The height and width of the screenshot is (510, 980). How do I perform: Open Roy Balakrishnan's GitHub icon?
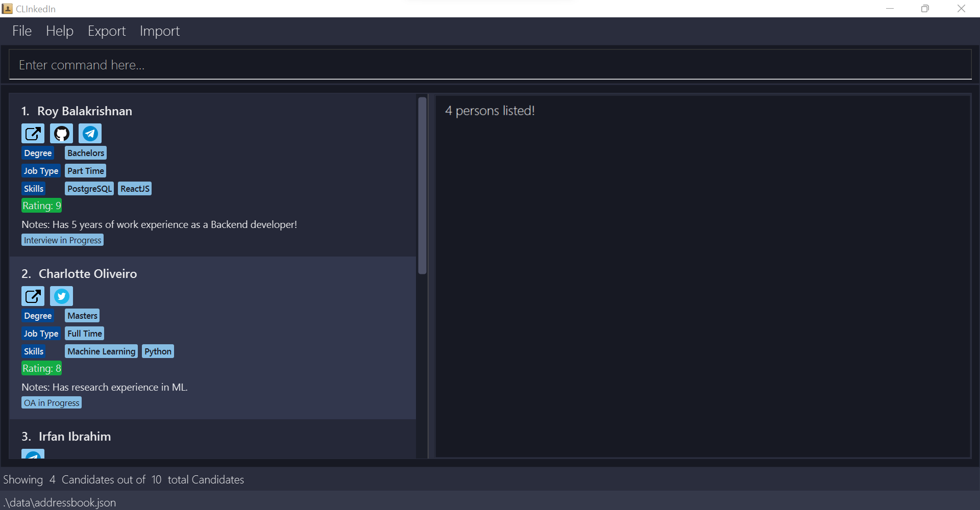pos(61,134)
